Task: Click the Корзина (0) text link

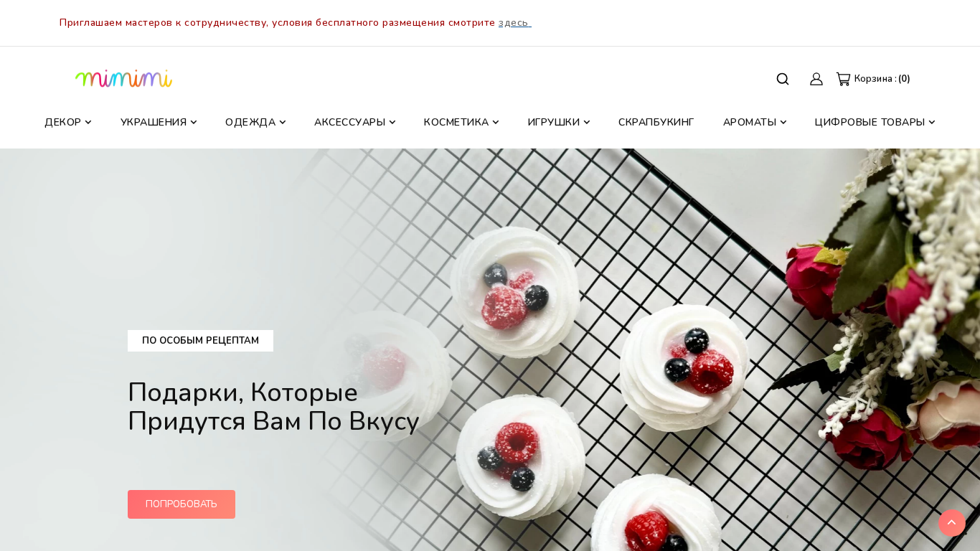Action: (882, 79)
